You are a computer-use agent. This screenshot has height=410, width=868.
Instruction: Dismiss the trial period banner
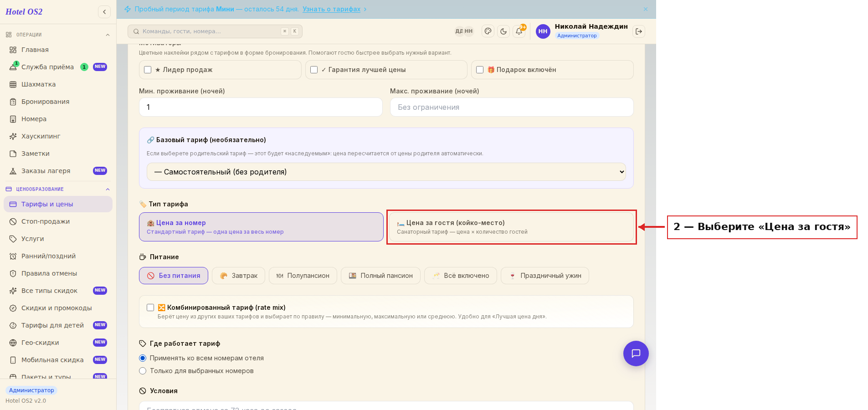(x=646, y=9)
